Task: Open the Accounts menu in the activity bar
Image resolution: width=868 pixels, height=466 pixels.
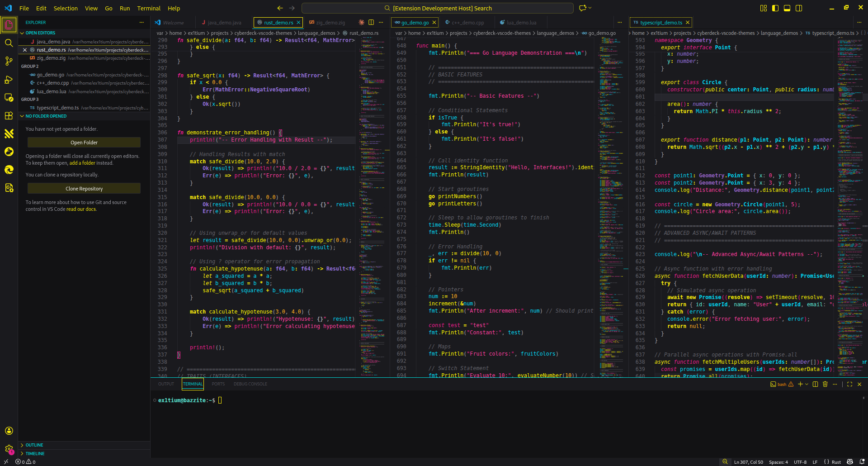Action: click(x=9, y=431)
